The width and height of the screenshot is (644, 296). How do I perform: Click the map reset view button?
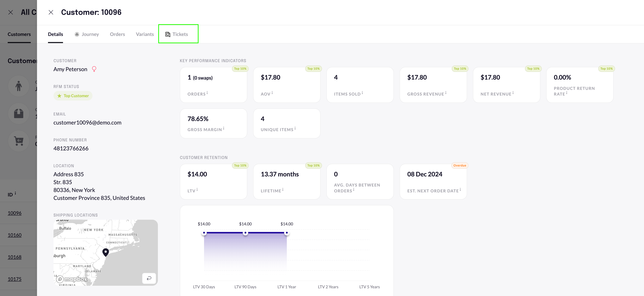click(149, 278)
